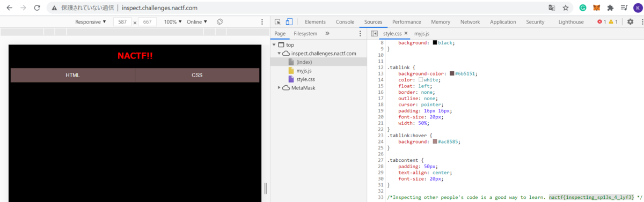Image resolution: width=644 pixels, height=202 pixels.
Task: Switch to the Elements panel tab
Action: point(315,22)
